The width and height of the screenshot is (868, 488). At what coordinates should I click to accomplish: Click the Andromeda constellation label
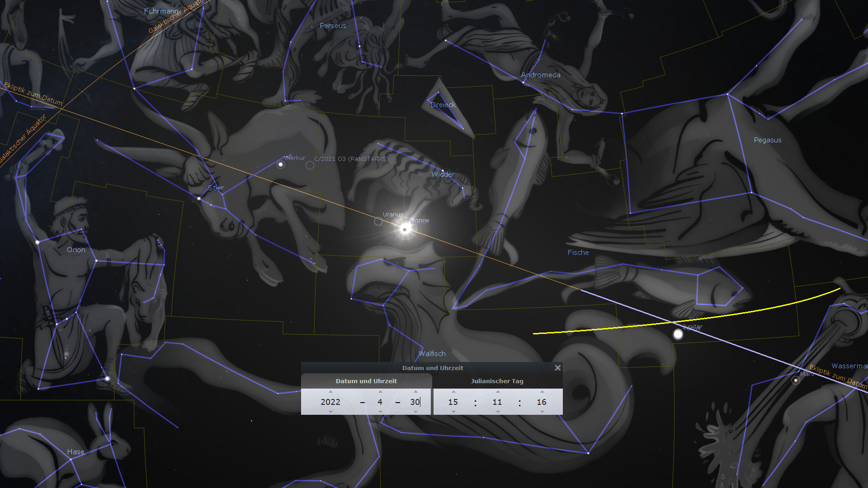click(540, 75)
